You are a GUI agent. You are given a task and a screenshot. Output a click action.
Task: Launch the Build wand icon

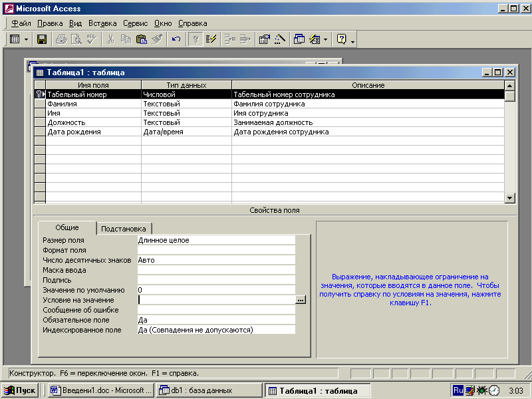[x=279, y=39]
